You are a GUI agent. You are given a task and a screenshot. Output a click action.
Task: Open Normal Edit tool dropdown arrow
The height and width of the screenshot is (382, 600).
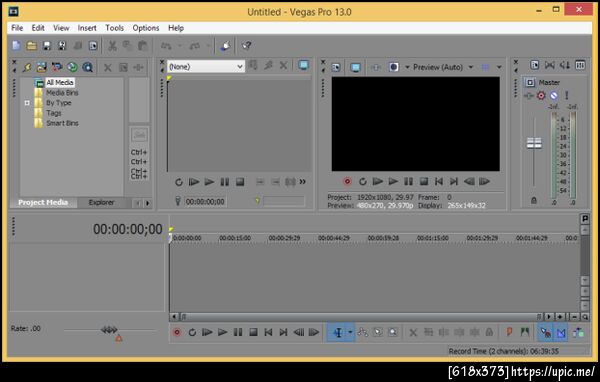point(350,332)
